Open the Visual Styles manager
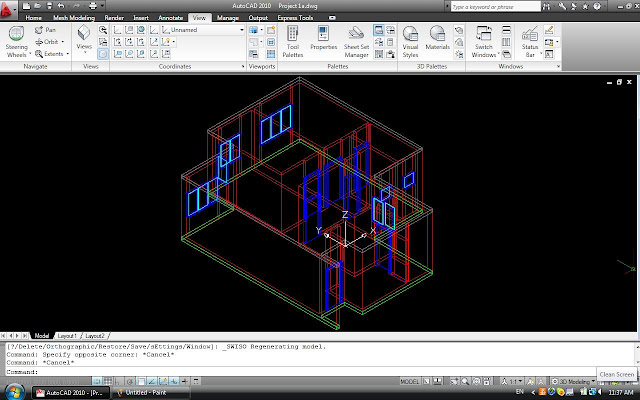The image size is (640, 400). (x=410, y=38)
